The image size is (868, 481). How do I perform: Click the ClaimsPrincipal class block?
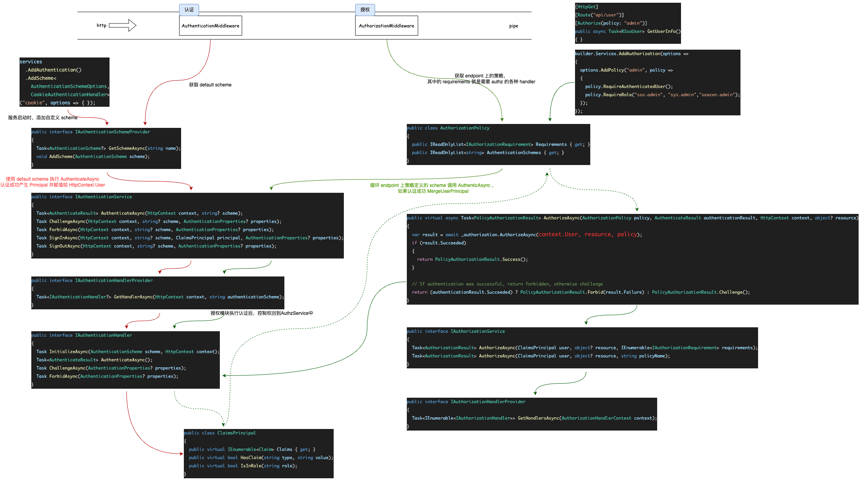258,454
